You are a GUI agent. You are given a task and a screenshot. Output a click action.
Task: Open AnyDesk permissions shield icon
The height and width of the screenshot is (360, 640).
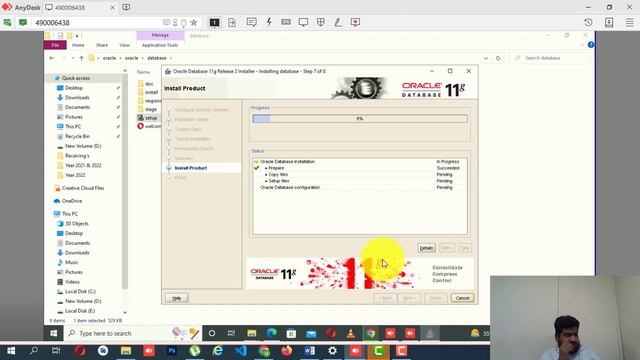tap(321, 22)
